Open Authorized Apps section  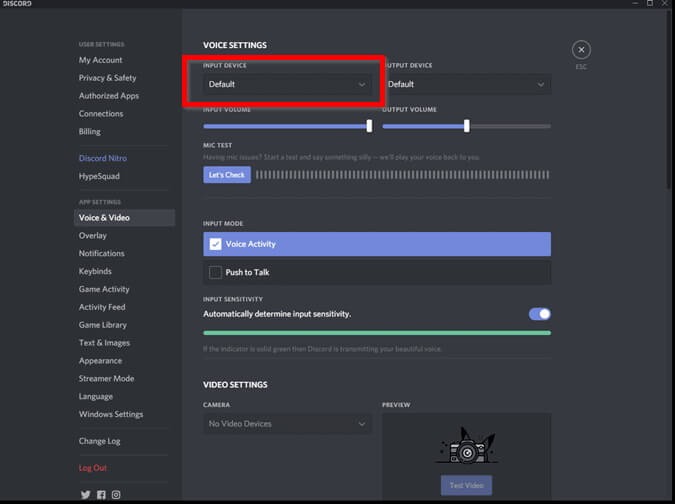tap(108, 96)
